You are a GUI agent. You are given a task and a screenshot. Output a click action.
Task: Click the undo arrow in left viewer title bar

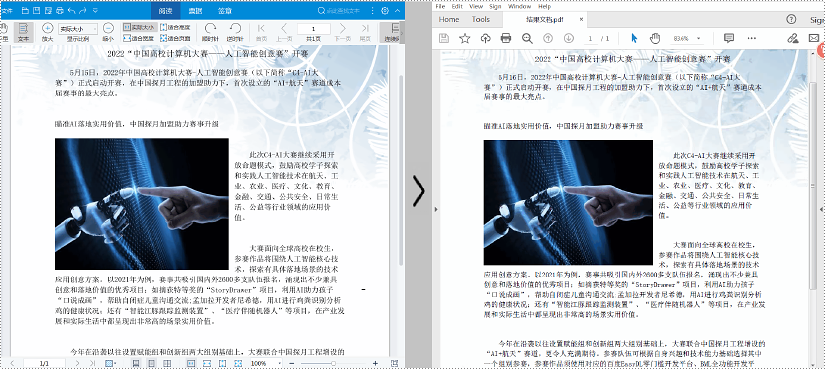(72, 11)
